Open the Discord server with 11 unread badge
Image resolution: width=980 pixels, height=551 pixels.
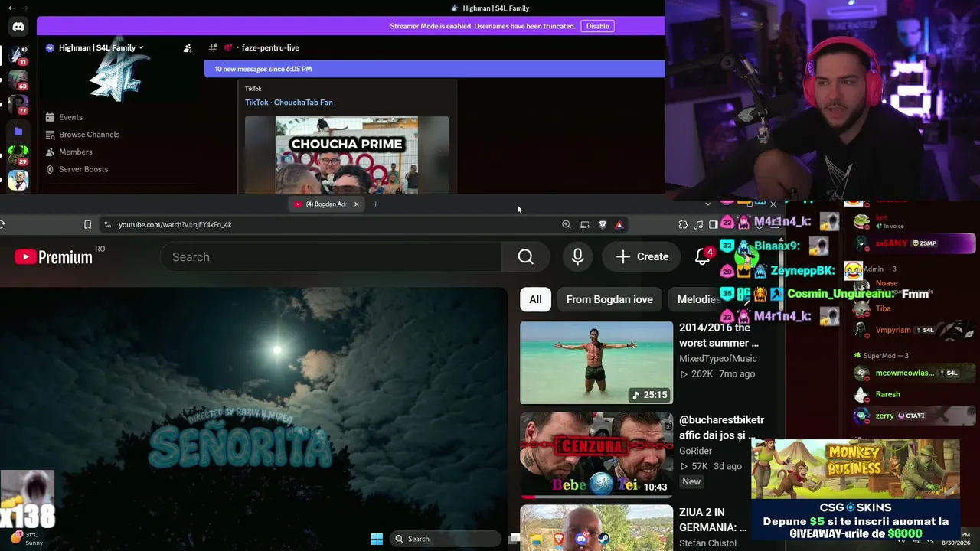pos(18,55)
